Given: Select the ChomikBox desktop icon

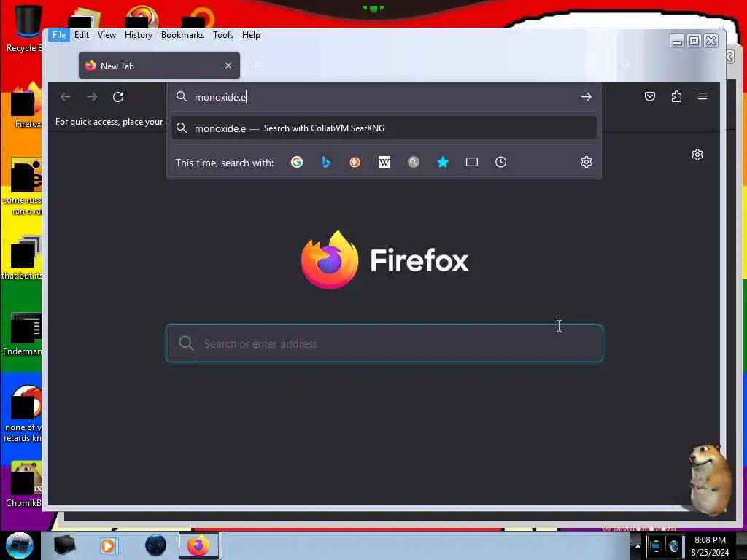Looking at the screenshot, I should pos(25,484).
